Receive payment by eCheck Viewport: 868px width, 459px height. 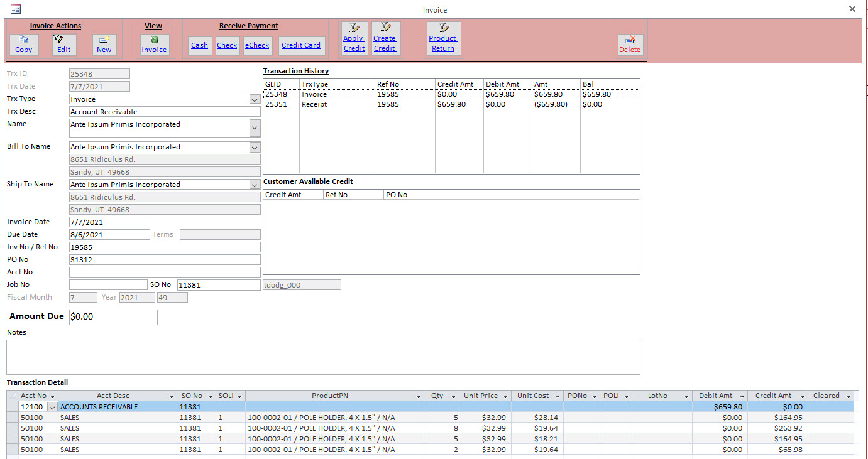point(257,45)
